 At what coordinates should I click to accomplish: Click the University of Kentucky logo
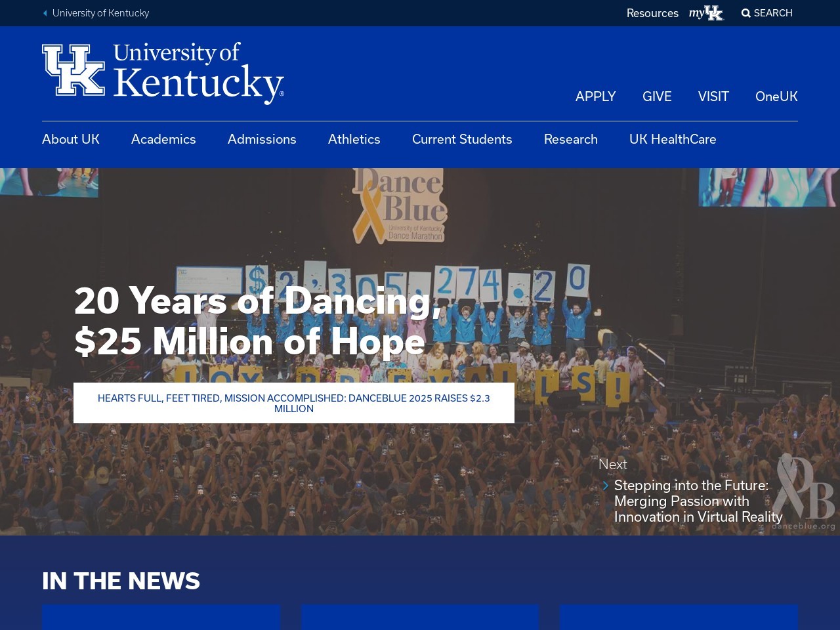tap(163, 73)
